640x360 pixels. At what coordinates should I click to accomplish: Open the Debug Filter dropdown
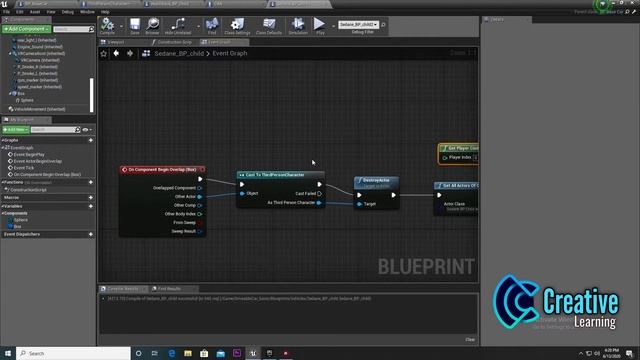358,25
